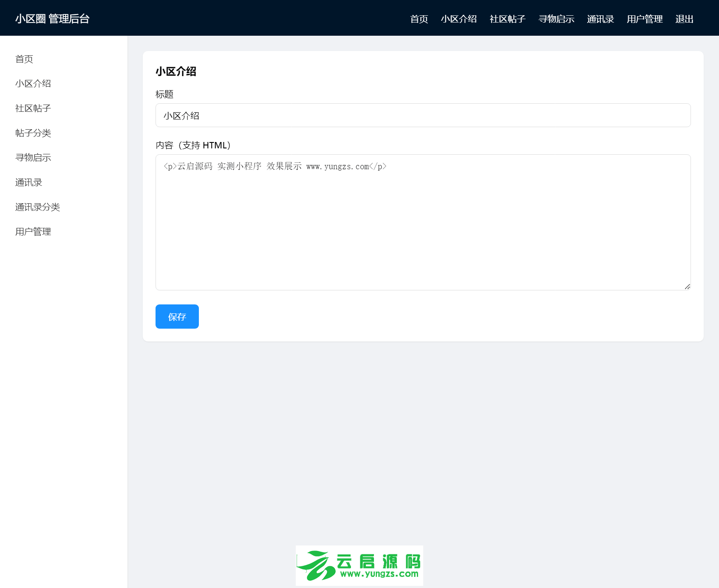Focus the 标题 input field
Image resolution: width=719 pixels, height=588 pixels.
(x=423, y=115)
